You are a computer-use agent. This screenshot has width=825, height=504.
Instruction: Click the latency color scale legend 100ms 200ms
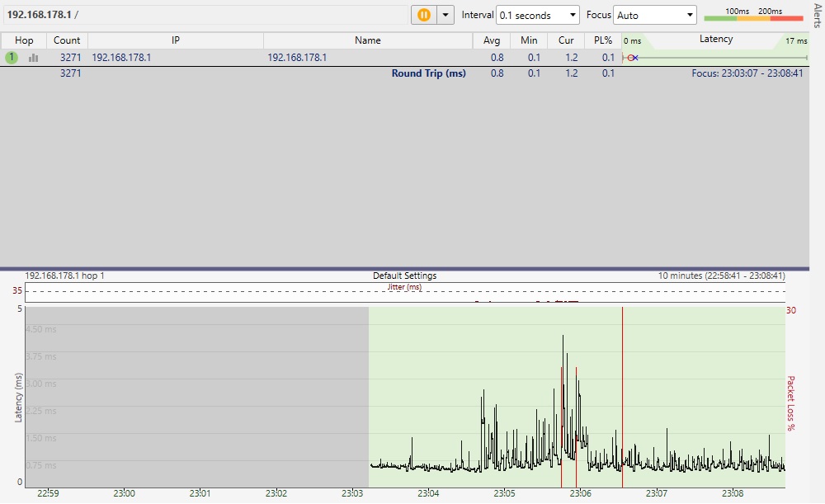(753, 15)
